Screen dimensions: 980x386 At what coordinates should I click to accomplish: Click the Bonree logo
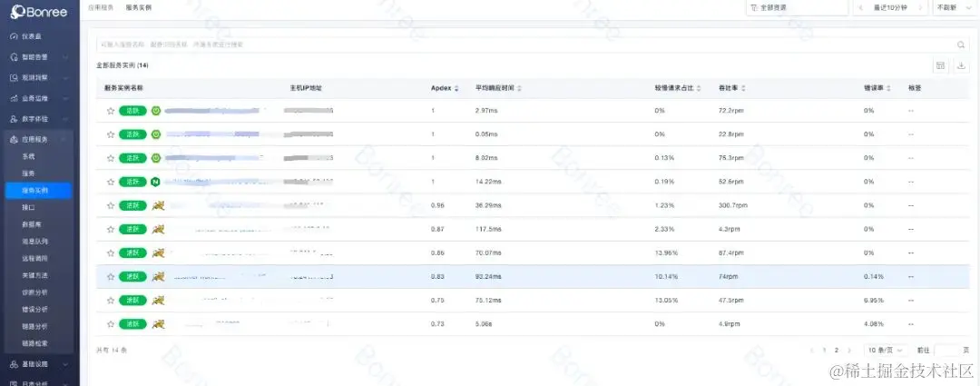[x=38, y=13]
